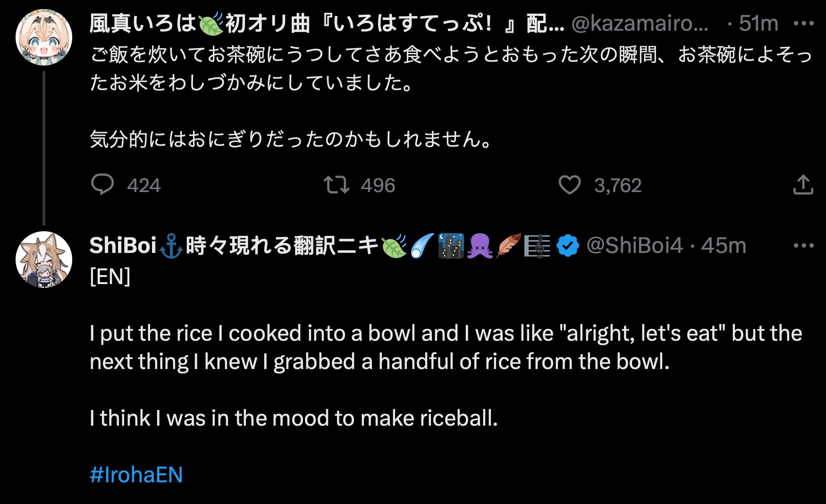The height and width of the screenshot is (504, 826).
Task: Open ShiBoi's profile avatar
Action: click(x=44, y=260)
